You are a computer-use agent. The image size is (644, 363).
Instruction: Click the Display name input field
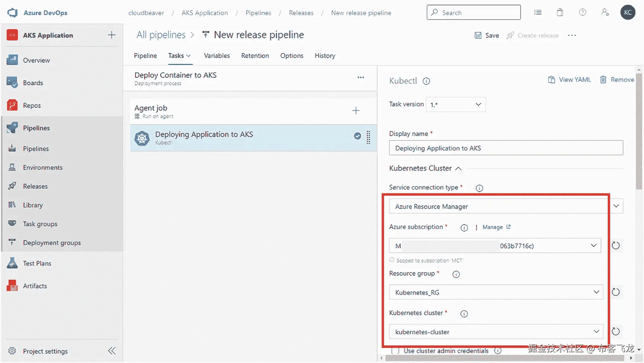click(506, 148)
